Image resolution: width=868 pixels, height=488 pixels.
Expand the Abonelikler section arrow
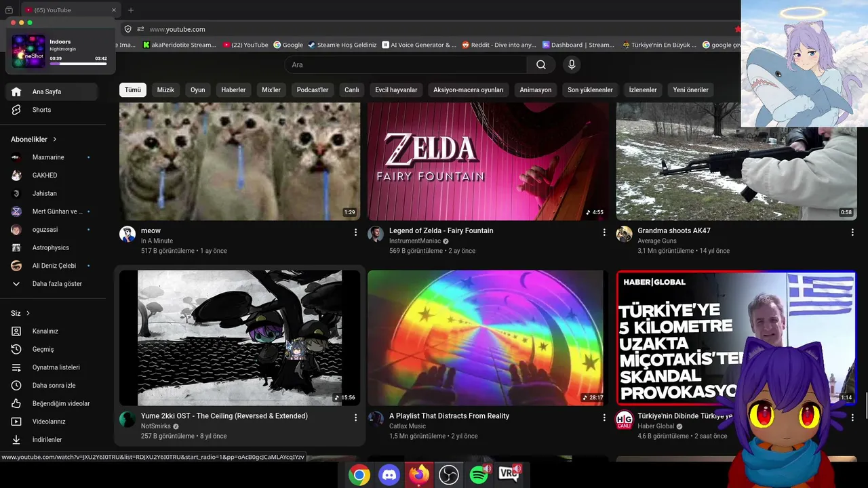point(55,140)
